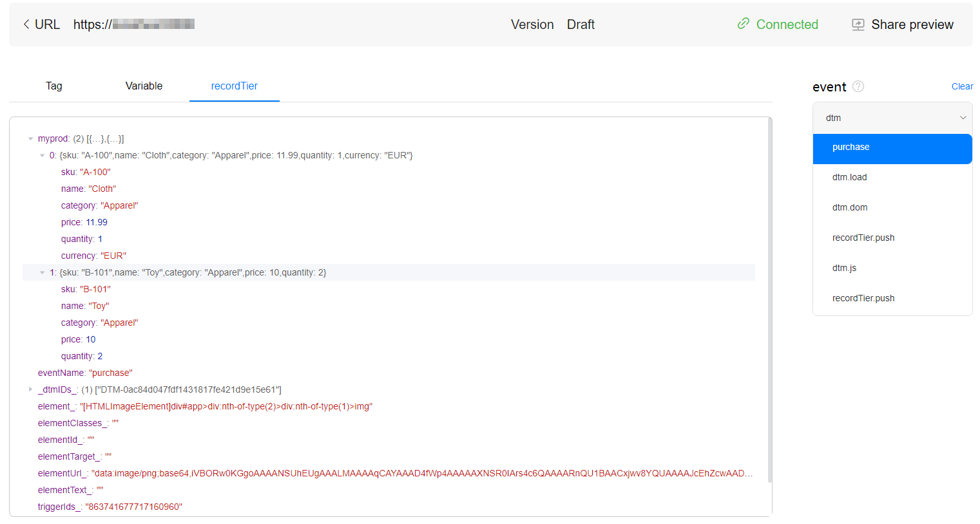Screen dimensions: 980x524
Task: Switch to the Tag tab
Action: 54,86
